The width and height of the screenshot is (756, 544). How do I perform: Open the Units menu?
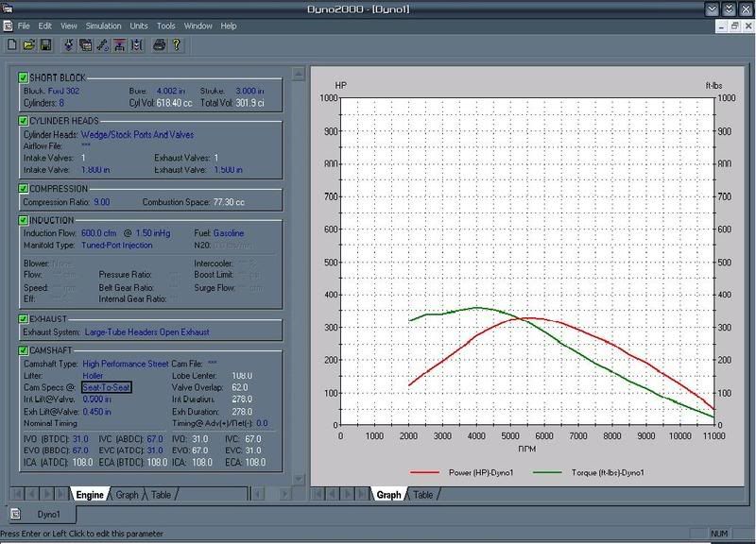pos(139,26)
